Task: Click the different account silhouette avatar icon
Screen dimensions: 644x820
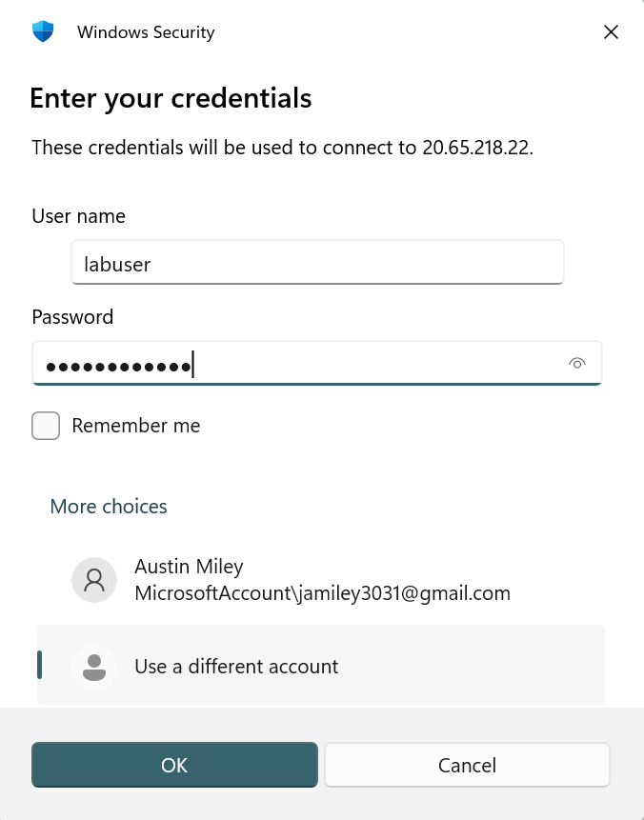Action: tap(94, 667)
